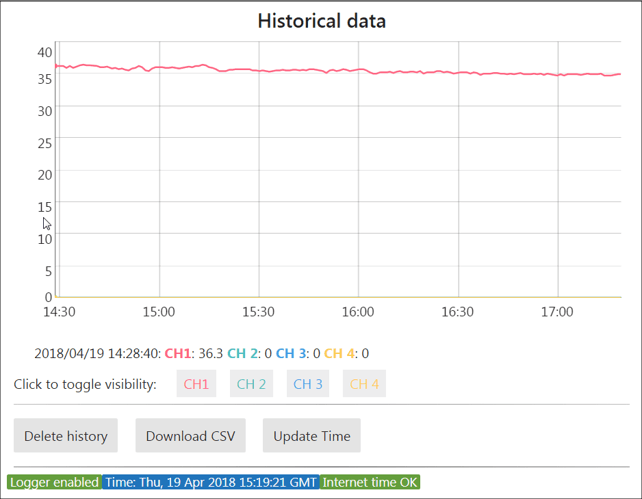Pick the 16:00 time axis label
The width and height of the screenshot is (642, 499).
[358, 312]
